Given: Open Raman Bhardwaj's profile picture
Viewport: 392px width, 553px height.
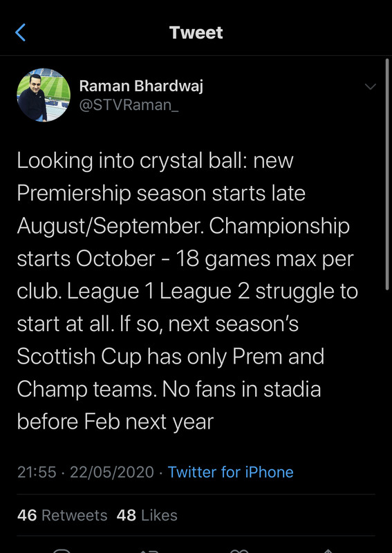Looking at the screenshot, I should point(44,95).
